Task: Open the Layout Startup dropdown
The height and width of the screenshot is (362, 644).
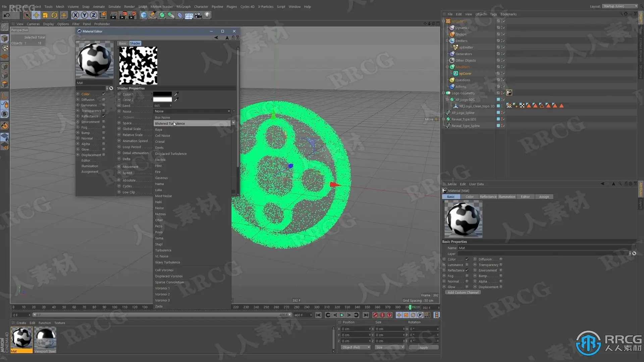Action: click(x=620, y=6)
